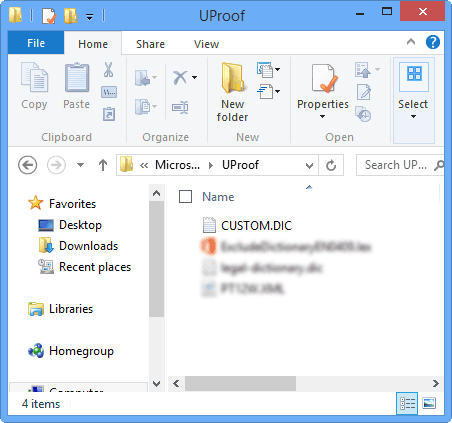
Task: Click the horizontal scrollbar right arrow
Action: [x=435, y=384]
